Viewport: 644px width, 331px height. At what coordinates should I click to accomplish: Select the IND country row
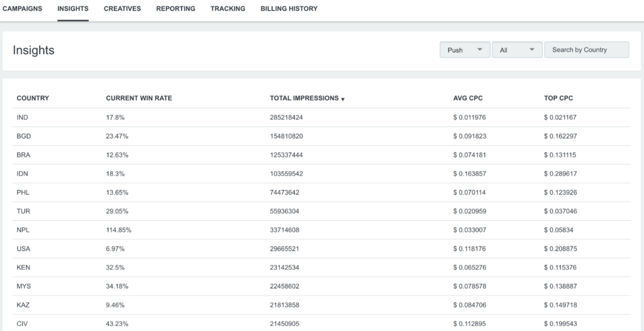23,118
